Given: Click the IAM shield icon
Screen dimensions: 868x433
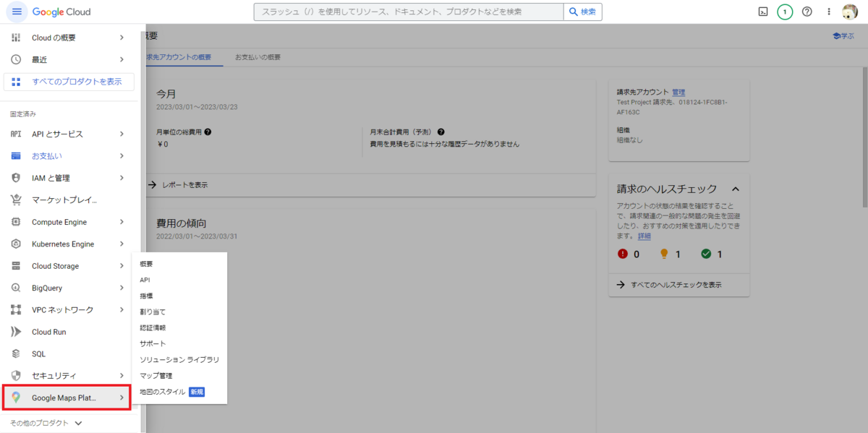Looking at the screenshot, I should 16,178.
